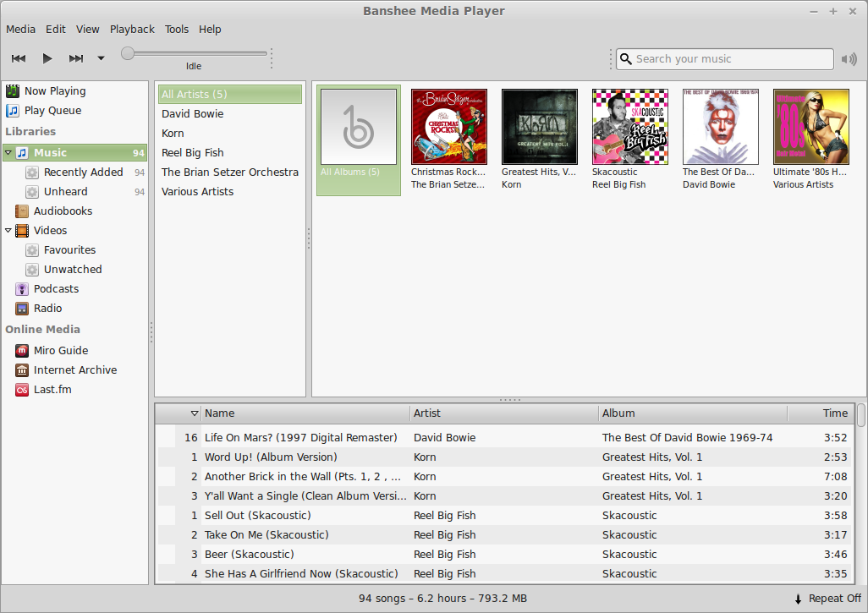Viewport: 868px width, 613px height.
Task: Select track Word Up! (Album Version)
Action: coord(504,457)
